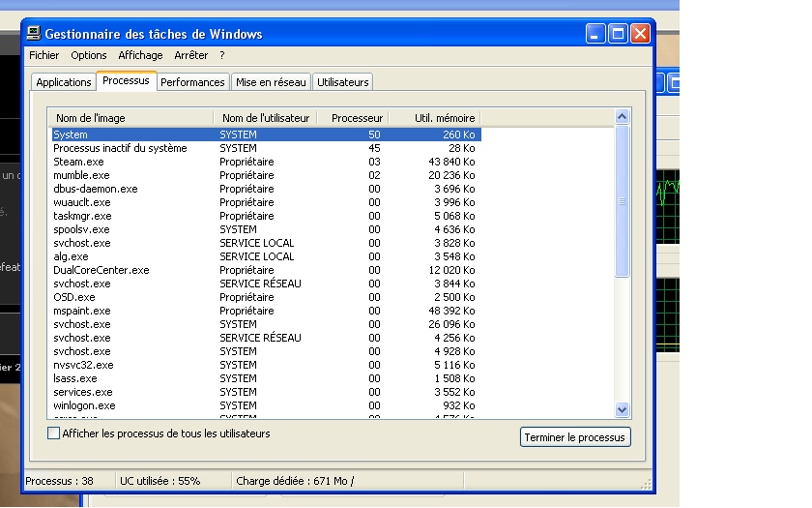The image size is (812, 508).
Task: Select svchost.exe using 3 844 Ko
Action: [267, 284]
